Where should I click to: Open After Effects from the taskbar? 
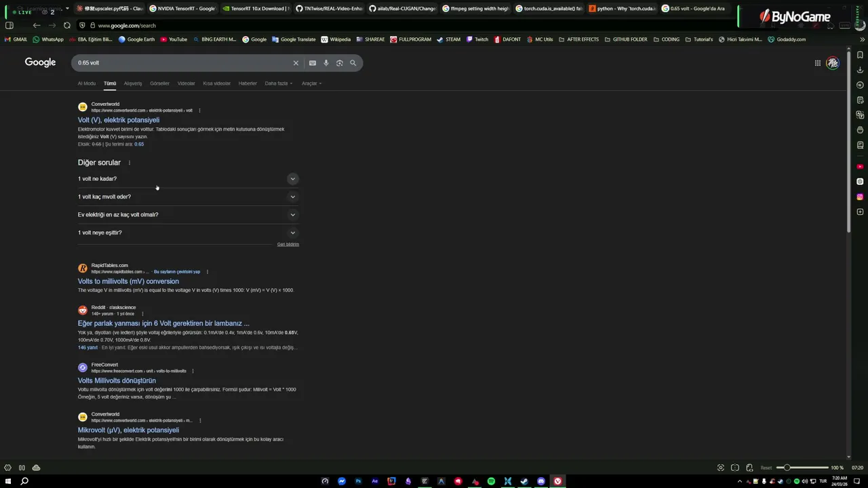pos(375,481)
